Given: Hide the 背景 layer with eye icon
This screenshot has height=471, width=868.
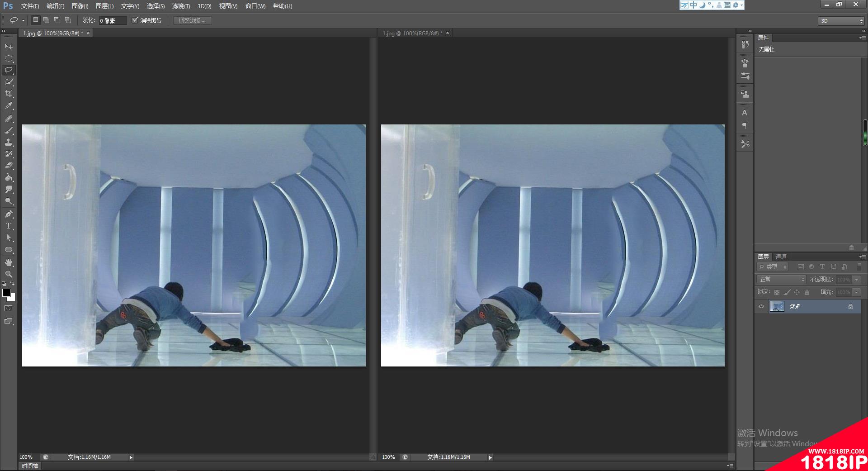Looking at the screenshot, I should [x=761, y=306].
